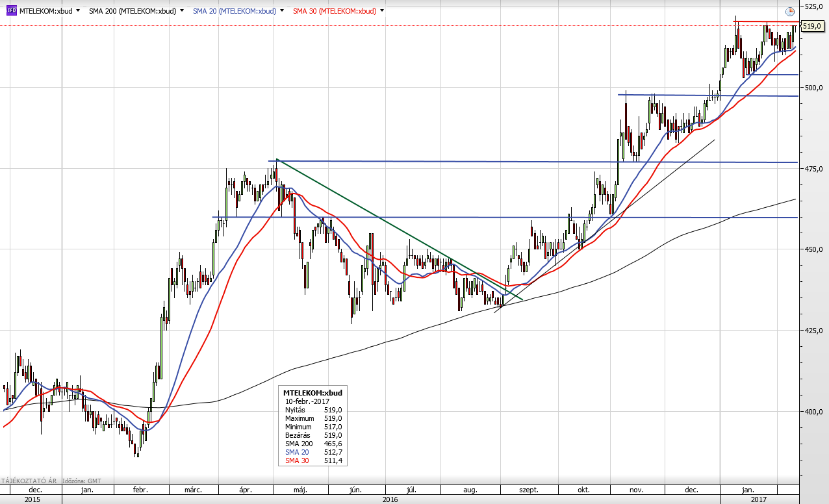Click the 400,0 price axis label
The width and height of the screenshot is (829, 504).
click(x=815, y=412)
